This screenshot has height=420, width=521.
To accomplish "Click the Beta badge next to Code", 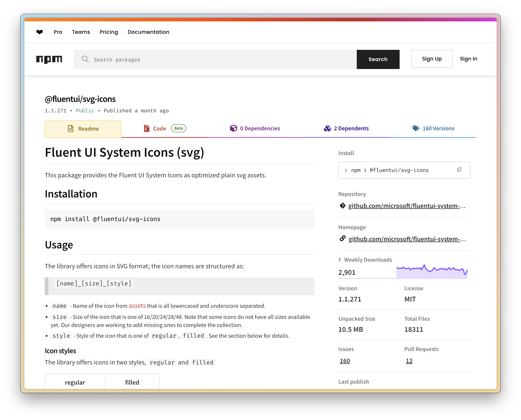I will coord(178,128).
